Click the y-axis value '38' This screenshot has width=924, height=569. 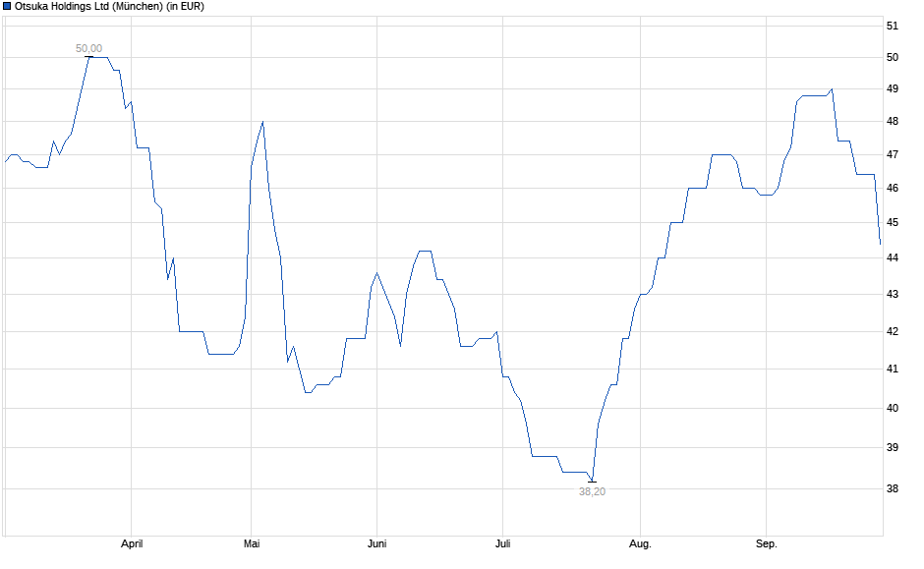893,488
